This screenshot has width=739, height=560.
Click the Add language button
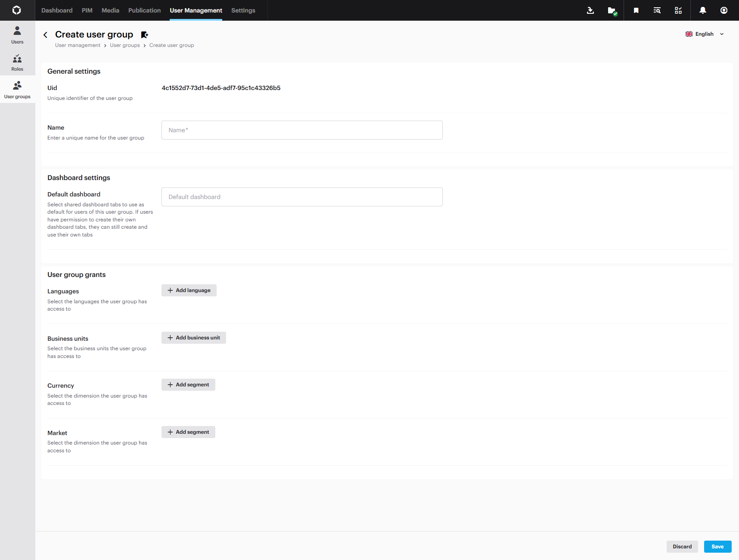pyautogui.click(x=189, y=290)
